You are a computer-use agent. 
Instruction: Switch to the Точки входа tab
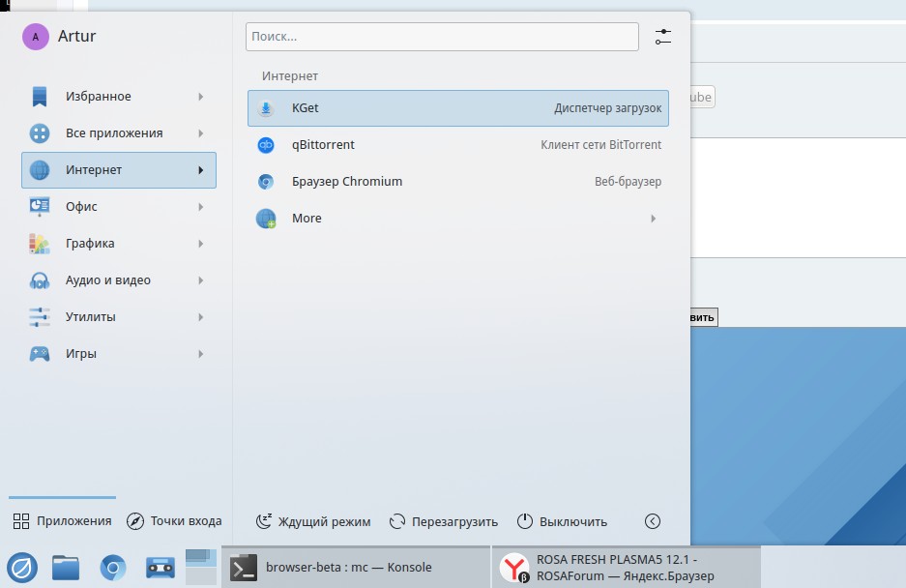coord(174,521)
